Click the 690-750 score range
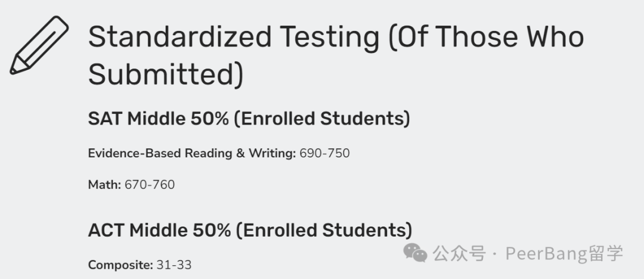 click(x=324, y=153)
